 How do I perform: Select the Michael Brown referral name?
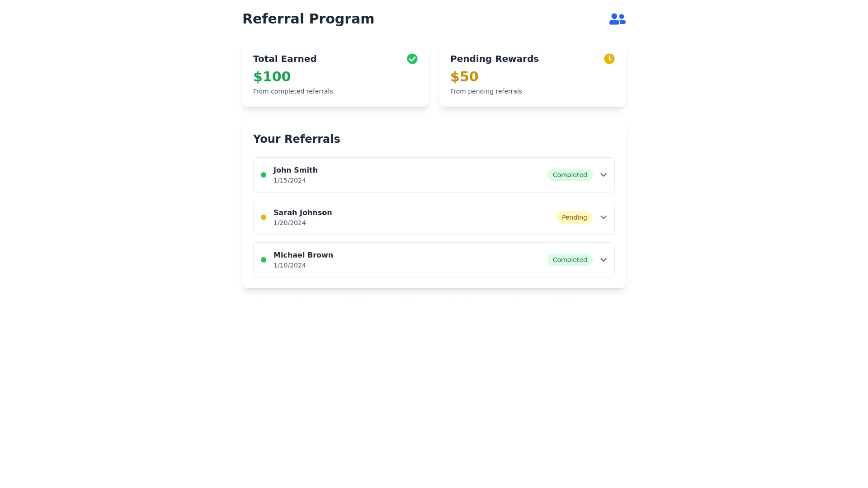[x=303, y=255]
